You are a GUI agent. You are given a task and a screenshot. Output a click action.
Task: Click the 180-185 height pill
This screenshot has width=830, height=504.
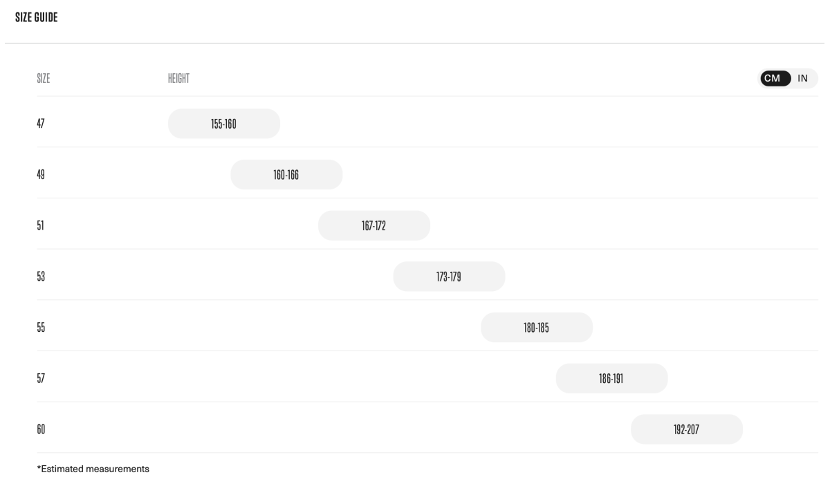537,328
